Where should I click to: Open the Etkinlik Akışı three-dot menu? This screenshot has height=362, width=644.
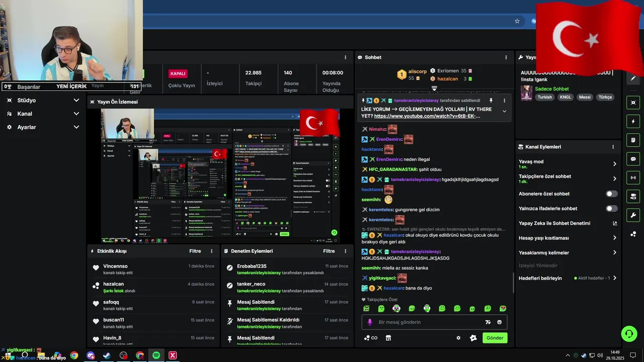(211, 251)
